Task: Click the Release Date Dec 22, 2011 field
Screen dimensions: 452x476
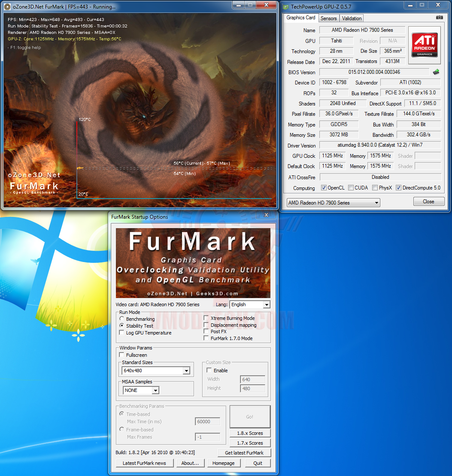Action: pos(336,61)
